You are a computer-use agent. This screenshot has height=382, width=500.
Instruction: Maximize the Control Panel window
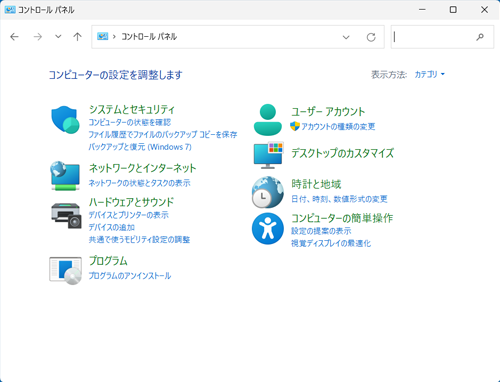click(x=453, y=10)
